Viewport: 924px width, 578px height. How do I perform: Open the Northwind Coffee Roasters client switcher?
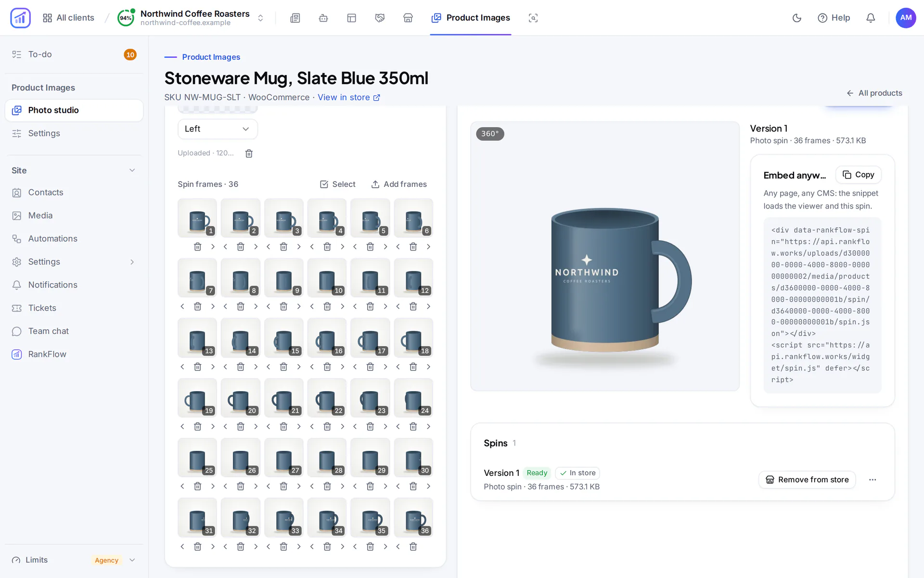tap(191, 18)
